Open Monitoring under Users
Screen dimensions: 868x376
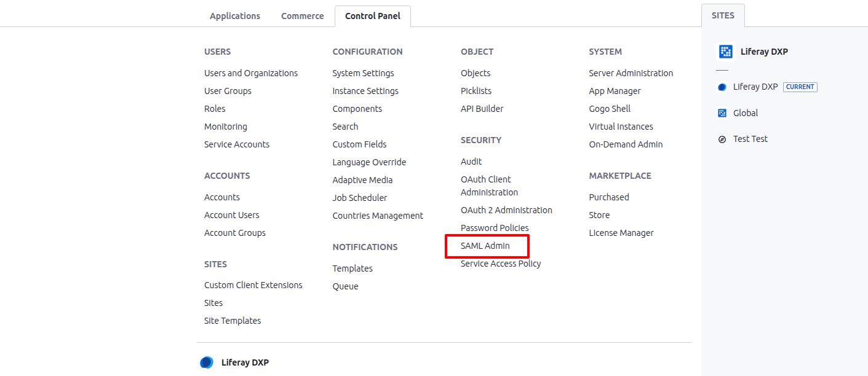pyautogui.click(x=226, y=127)
